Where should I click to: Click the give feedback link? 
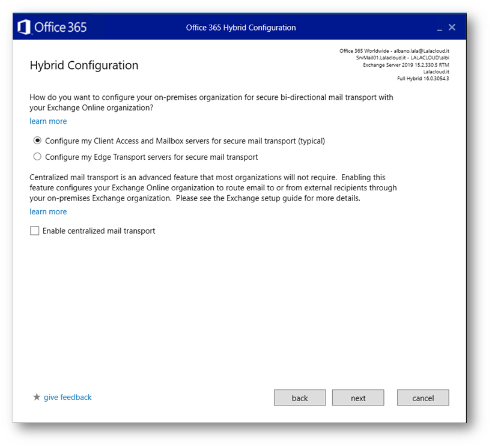[x=67, y=397]
